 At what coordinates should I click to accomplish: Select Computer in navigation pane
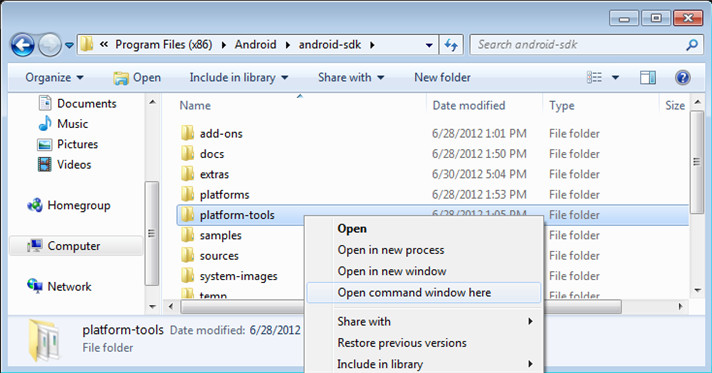click(x=75, y=246)
